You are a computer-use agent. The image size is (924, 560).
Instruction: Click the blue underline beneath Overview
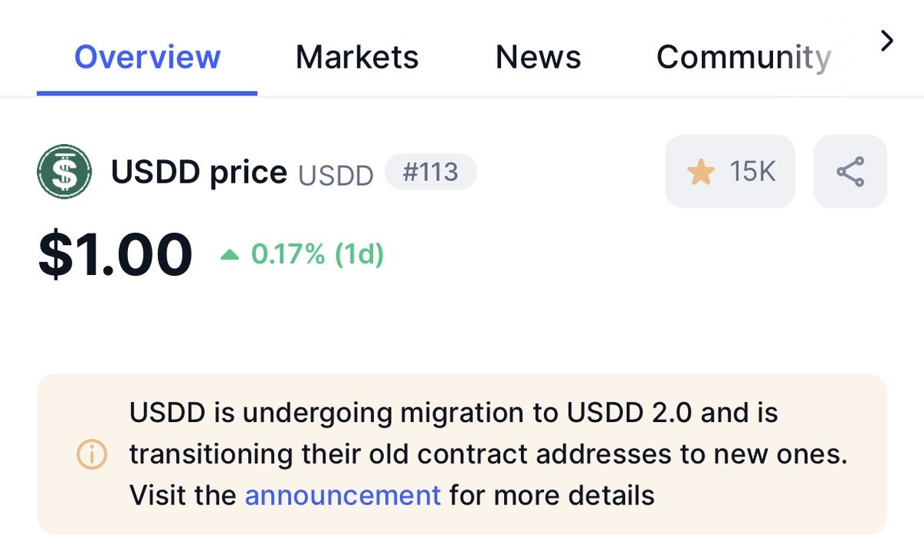147,93
